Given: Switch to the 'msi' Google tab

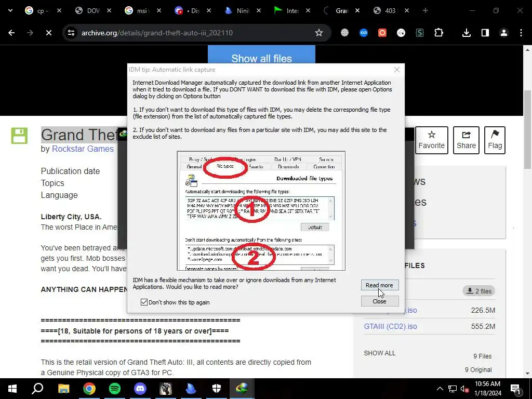Looking at the screenshot, I should point(142,10).
